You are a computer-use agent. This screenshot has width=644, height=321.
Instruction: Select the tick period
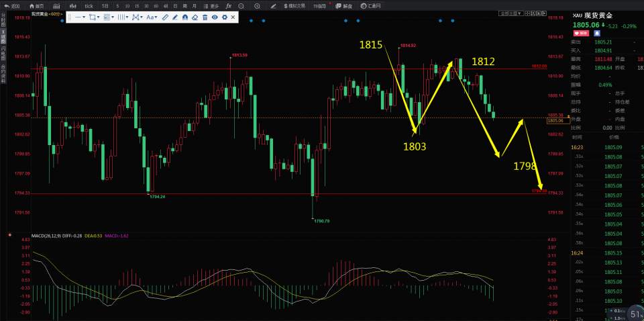89,6
